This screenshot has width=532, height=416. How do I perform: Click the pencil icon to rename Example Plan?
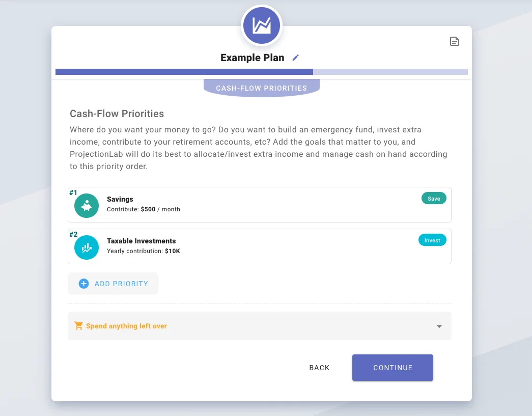click(x=296, y=58)
